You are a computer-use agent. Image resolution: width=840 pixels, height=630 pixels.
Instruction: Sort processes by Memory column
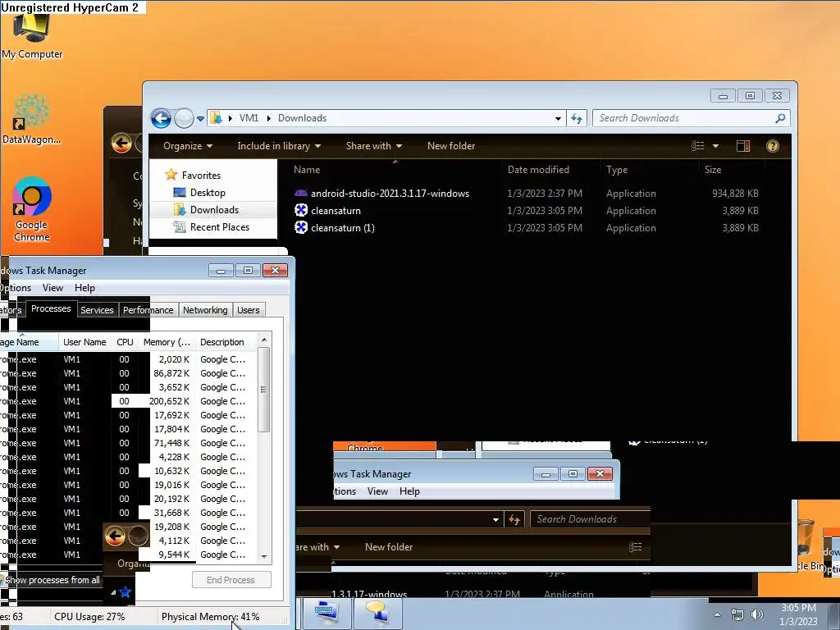(x=167, y=342)
